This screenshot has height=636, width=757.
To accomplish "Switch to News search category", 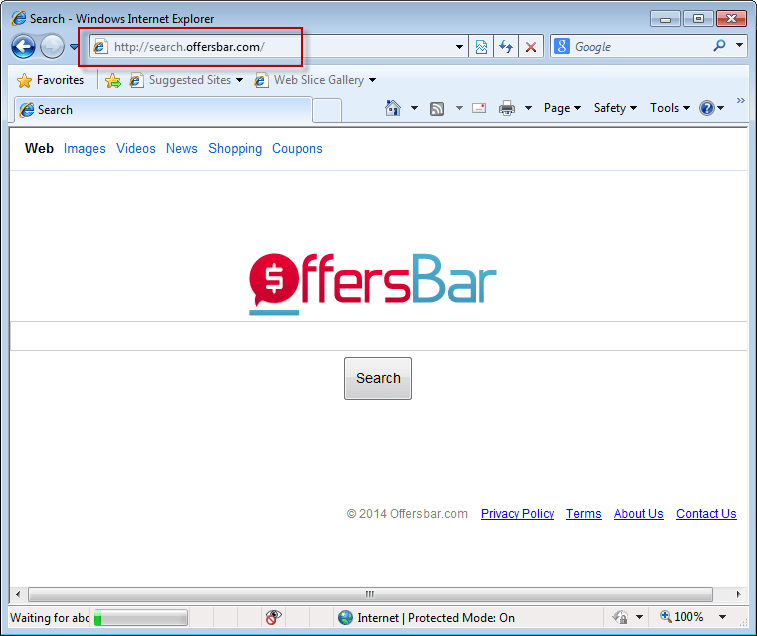I will [182, 149].
